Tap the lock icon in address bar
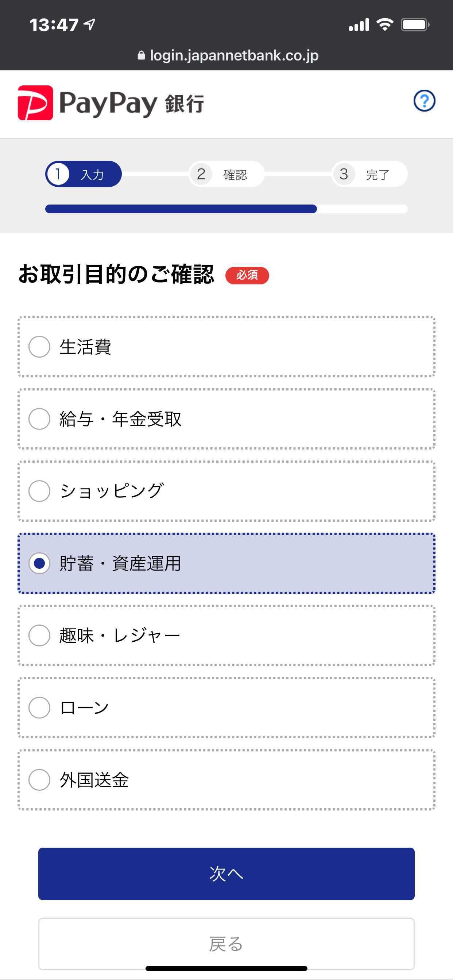 [x=141, y=55]
